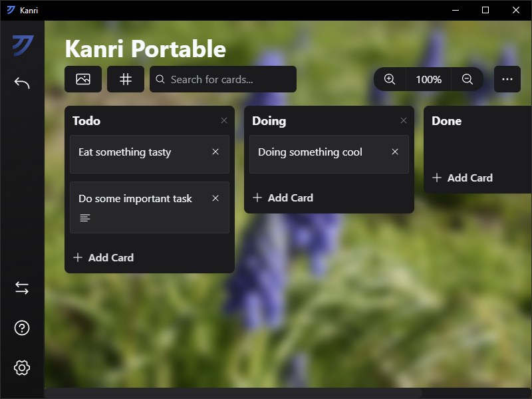Zoom out with the magnifier minus icon
Image resolution: width=532 pixels, height=399 pixels.
click(x=467, y=79)
